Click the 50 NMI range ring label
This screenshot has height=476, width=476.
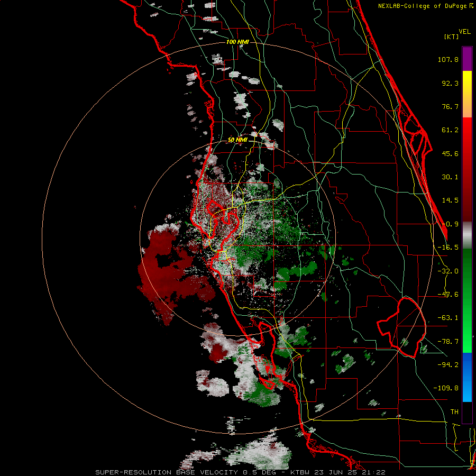(x=237, y=140)
